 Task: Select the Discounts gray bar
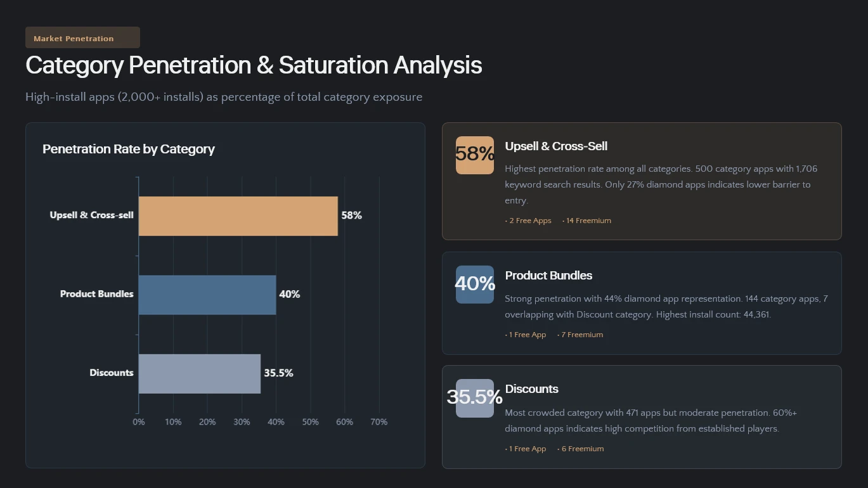(x=199, y=373)
